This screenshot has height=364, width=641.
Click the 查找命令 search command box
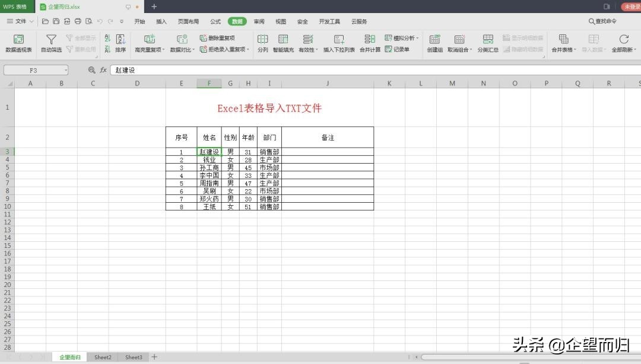(602, 21)
